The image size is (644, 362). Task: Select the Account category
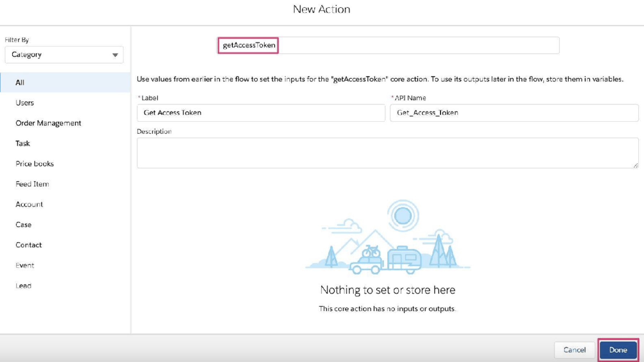65,204
